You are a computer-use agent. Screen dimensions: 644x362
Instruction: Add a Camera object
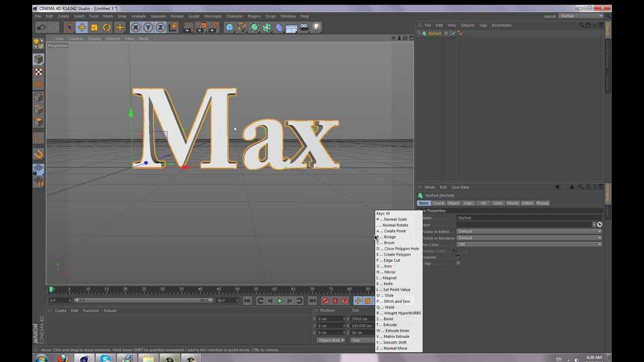(304, 28)
